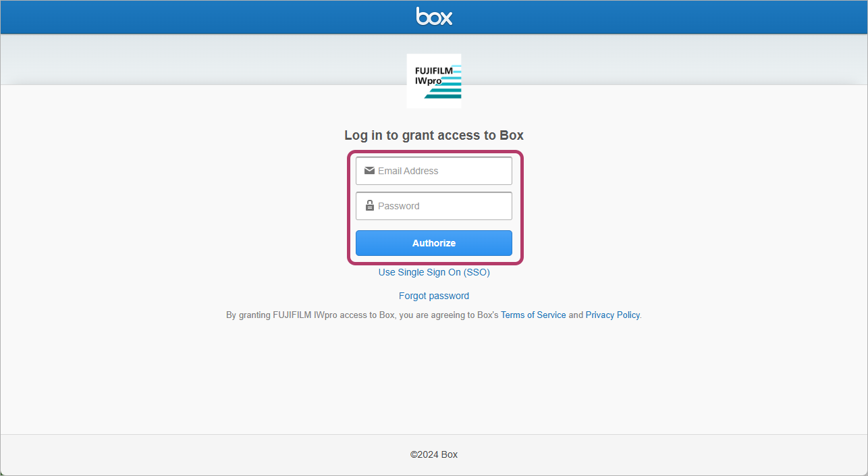The width and height of the screenshot is (868, 476).
Task: Click the heading 'Log in to grant access to Box'
Action: [434, 135]
